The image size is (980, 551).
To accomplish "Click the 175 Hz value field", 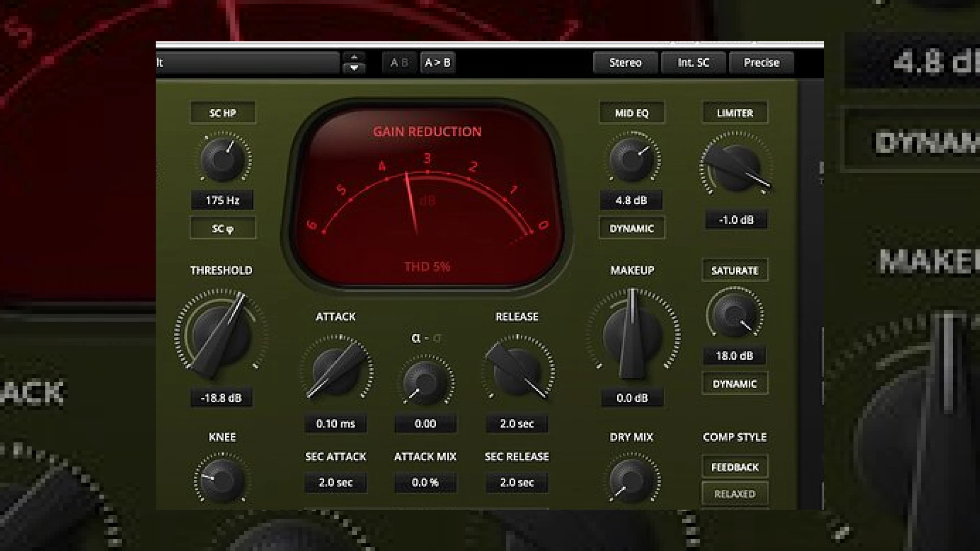I will (x=223, y=200).
